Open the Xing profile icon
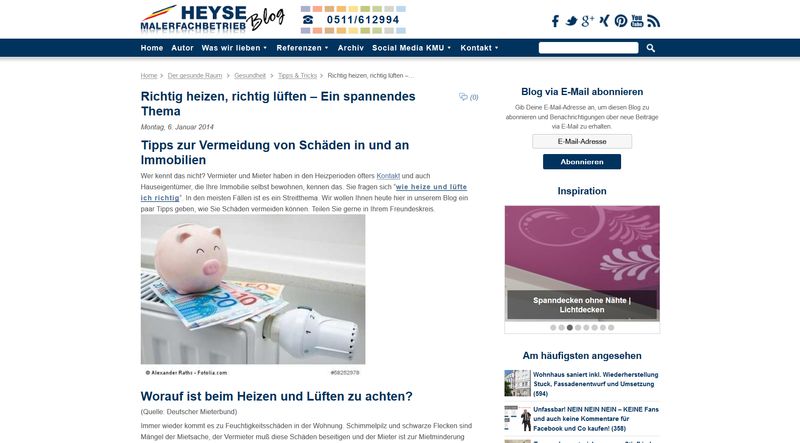This screenshot has width=800, height=443. [604, 21]
